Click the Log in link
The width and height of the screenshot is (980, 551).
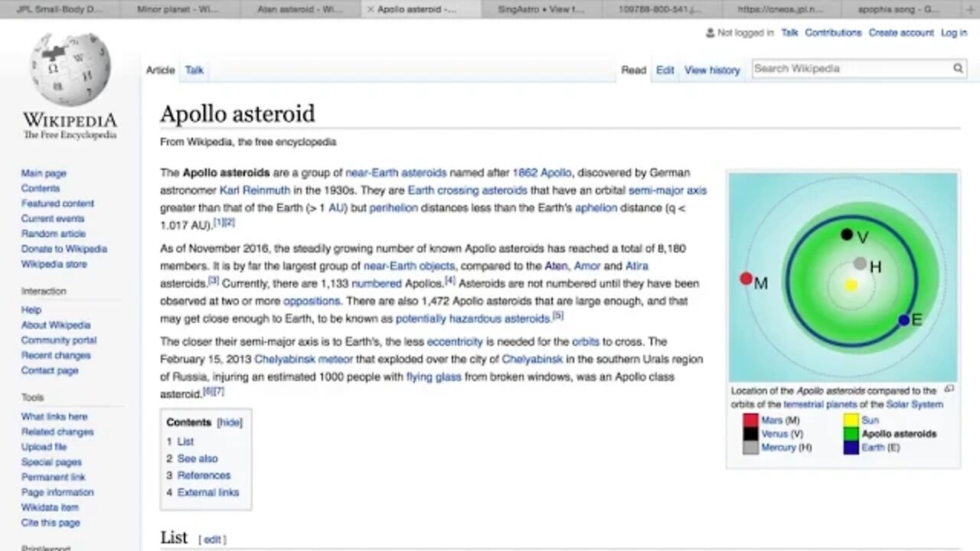click(x=954, y=33)
